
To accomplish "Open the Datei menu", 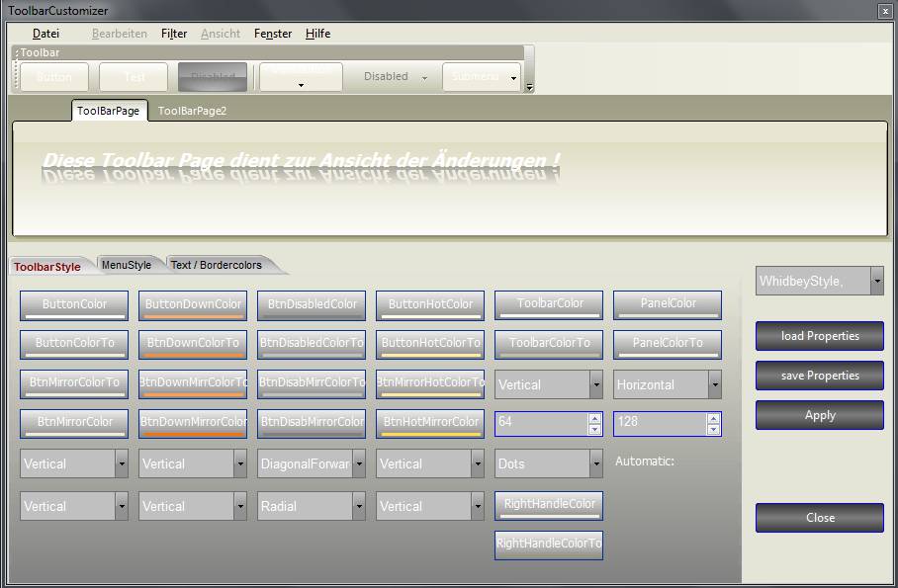I will coord(45,34).
